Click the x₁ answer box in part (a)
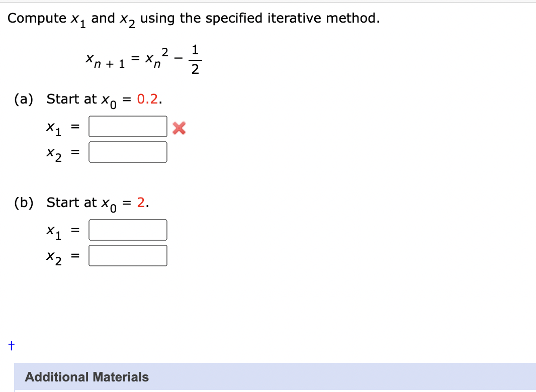This screenshot has width=536, height=392. coord(128,126)
